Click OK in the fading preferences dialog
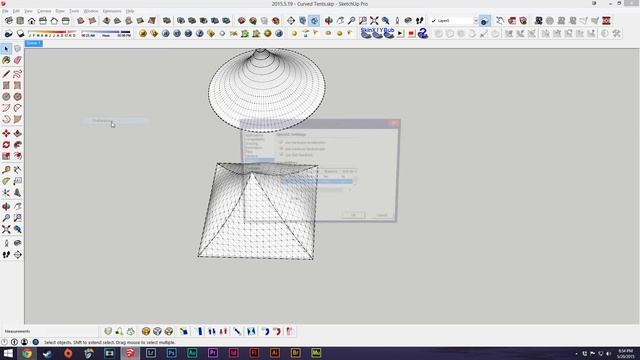This screenshot has width=640, height=360. click(353, 215)
